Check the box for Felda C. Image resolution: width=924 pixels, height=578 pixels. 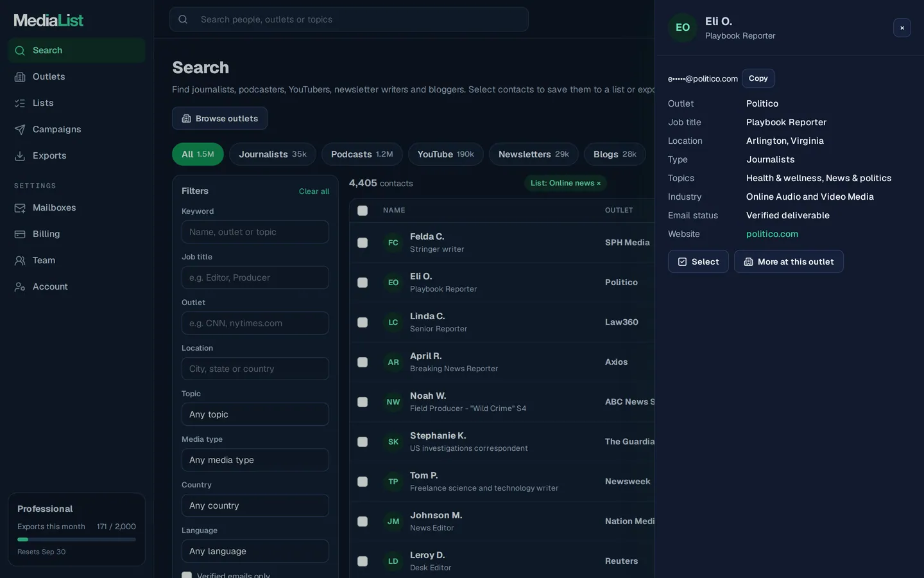363,243
